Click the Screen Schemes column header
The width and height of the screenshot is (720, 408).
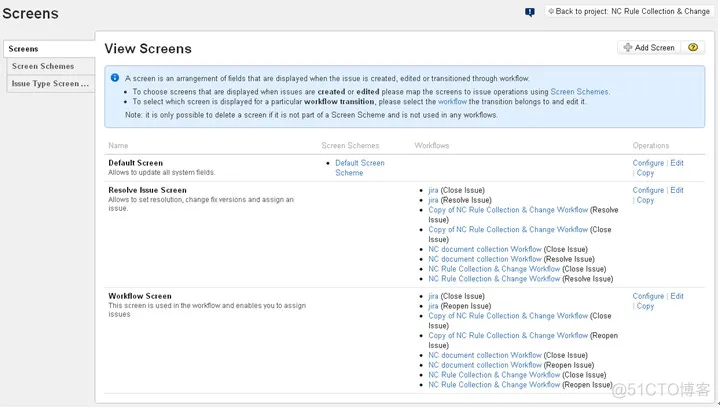pos(350,145)
